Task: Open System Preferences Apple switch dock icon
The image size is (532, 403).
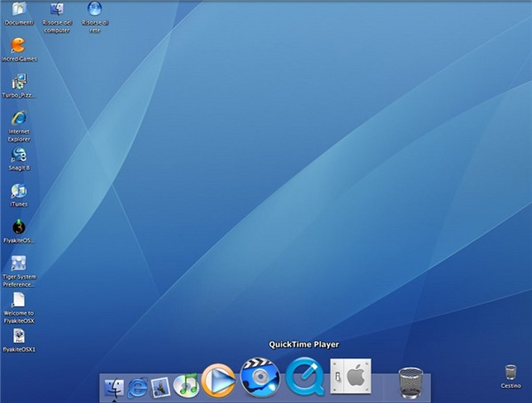Action: click(351, 376)
